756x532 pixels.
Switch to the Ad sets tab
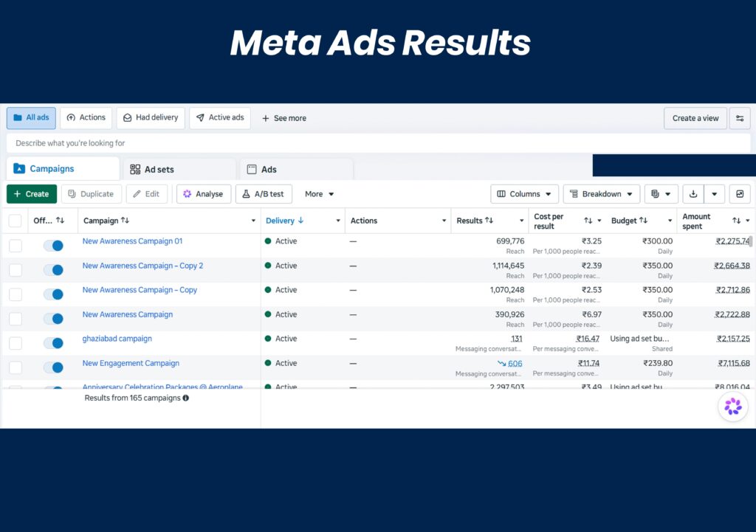point(179,169)
